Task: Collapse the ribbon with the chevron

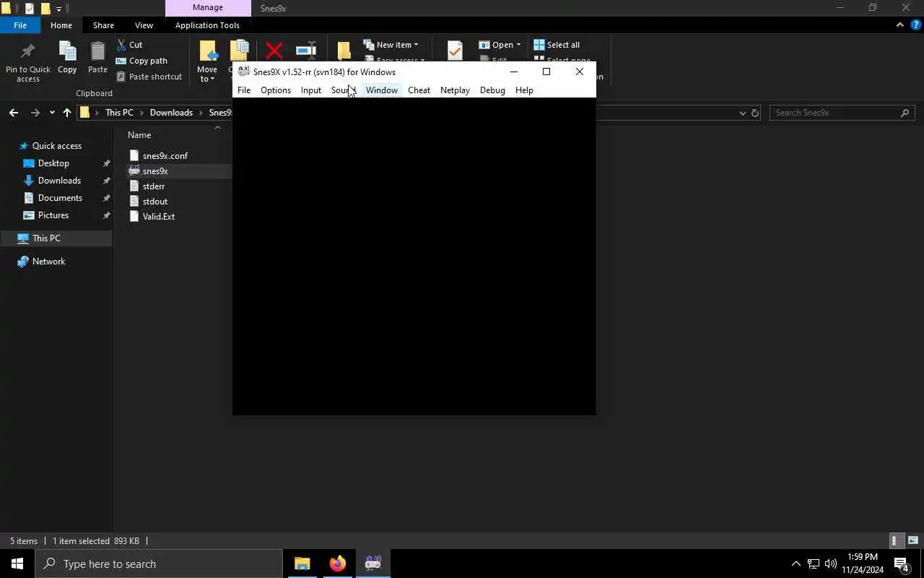Action: [x=899, y=25]
